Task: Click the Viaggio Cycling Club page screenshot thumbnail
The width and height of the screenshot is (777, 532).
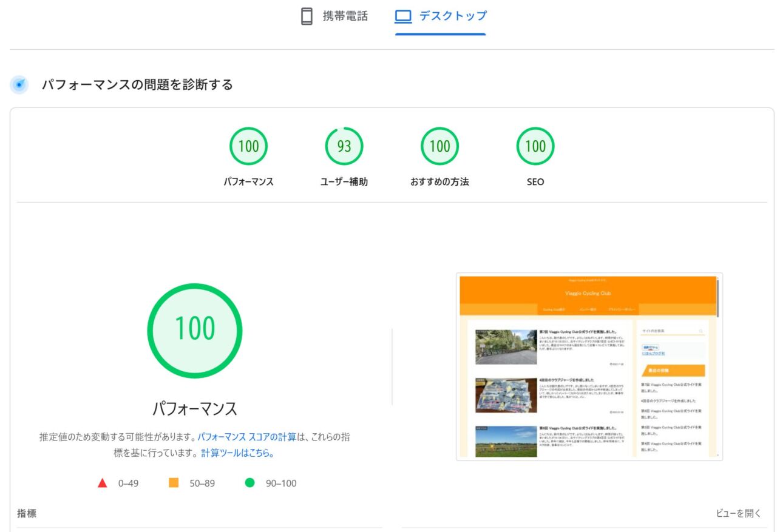Action: (x=588, y=366)
